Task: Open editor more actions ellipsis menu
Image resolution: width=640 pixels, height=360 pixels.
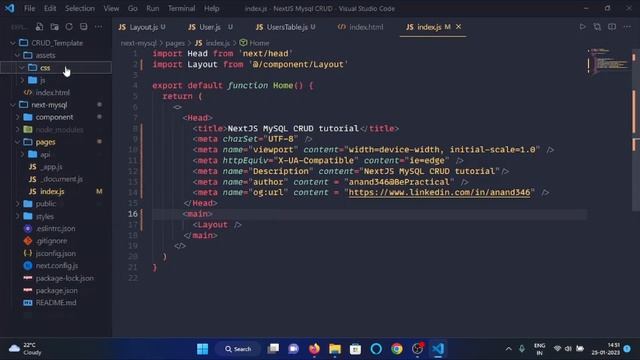Action: 627,27
